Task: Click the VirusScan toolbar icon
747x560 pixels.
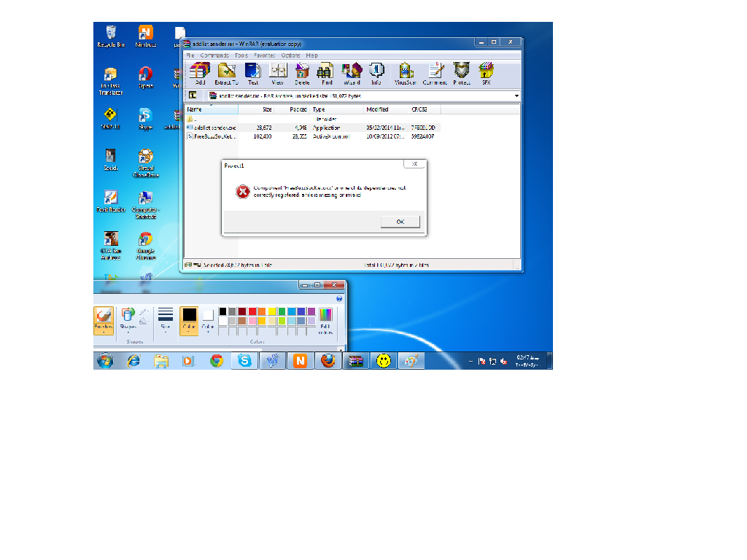Action: coord(406,74)
